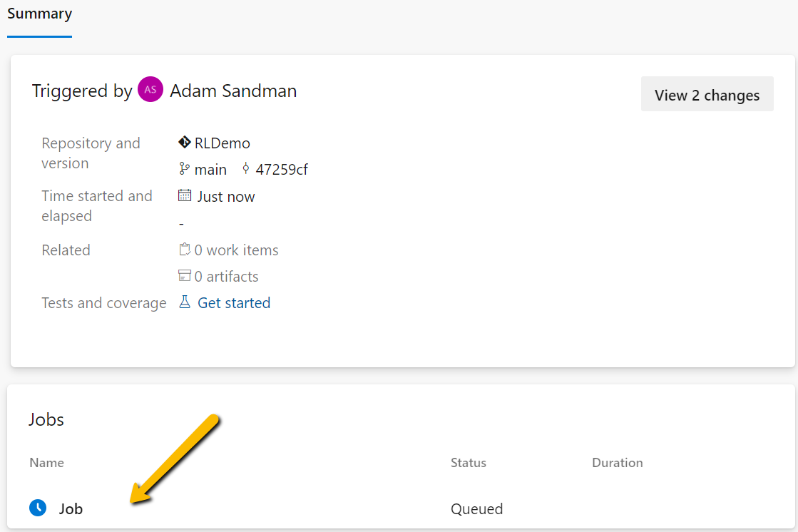
Task: Open the RLDemo repository link
Action: [222, 143]
